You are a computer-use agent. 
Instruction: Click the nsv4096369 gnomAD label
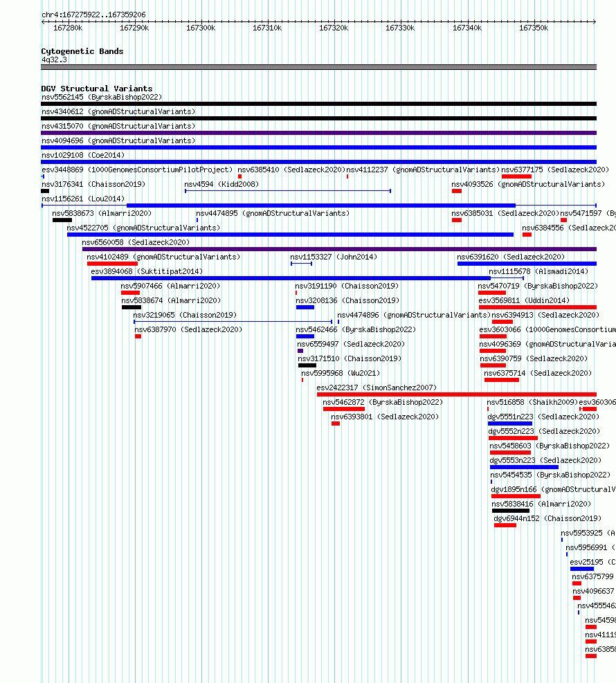(547, 344)
